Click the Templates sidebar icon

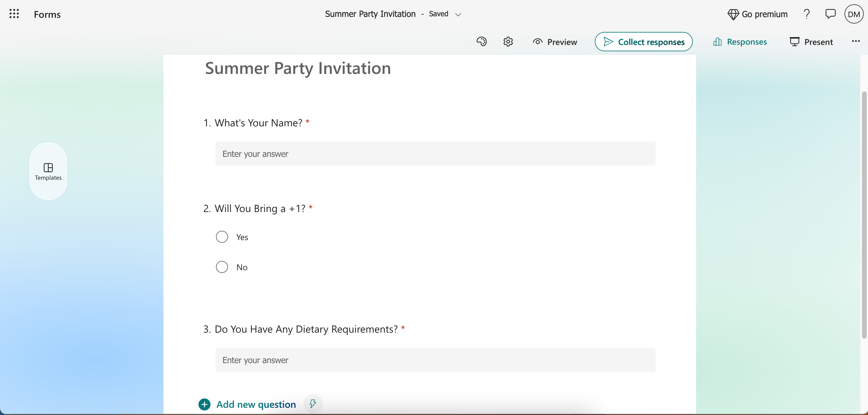[48, 171]
